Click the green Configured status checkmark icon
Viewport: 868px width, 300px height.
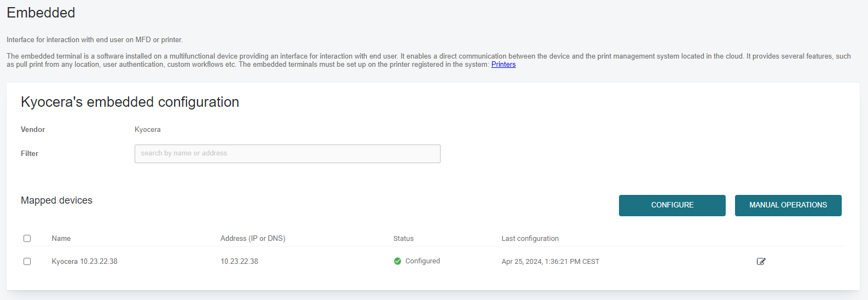tap(397, 261)
